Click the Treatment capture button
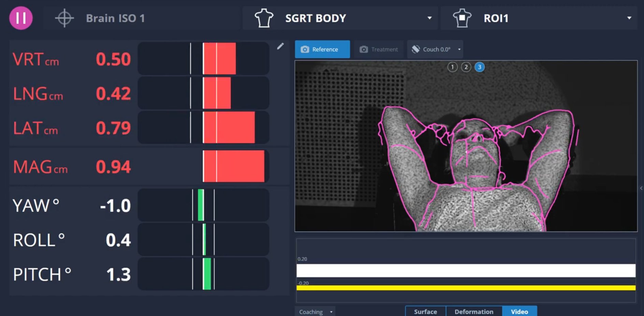This screenshot has height=316, width=644. (x=379, y=49)
